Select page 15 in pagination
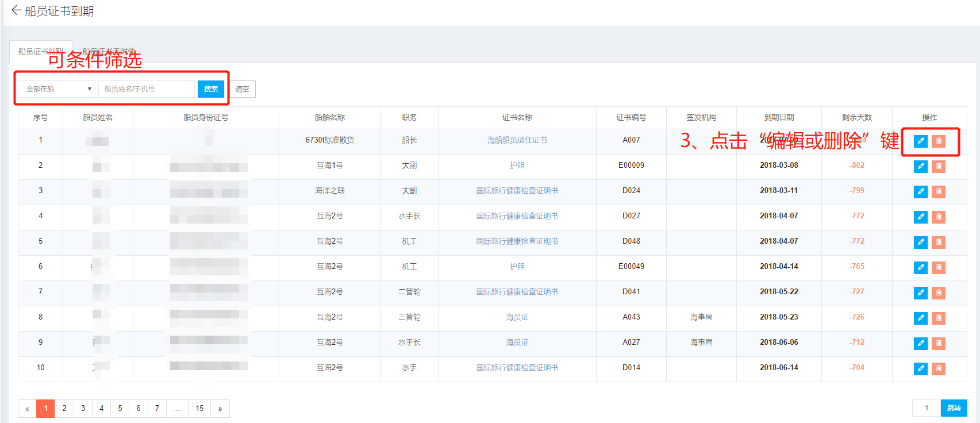The width and height of the screenshot is (980, 423). [x=199, y=409]
